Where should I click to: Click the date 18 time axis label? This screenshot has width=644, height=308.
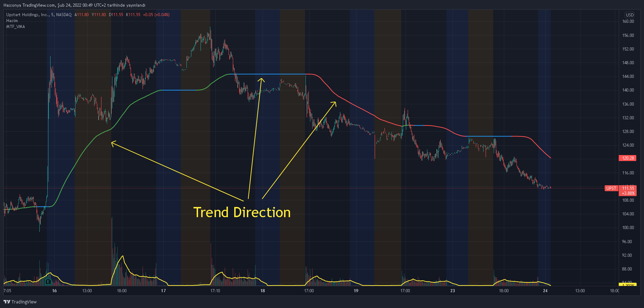(x=263, y=291)
